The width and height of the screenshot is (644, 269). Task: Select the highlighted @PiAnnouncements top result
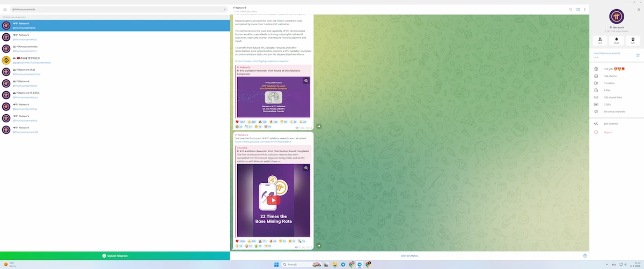click(115, 26)
